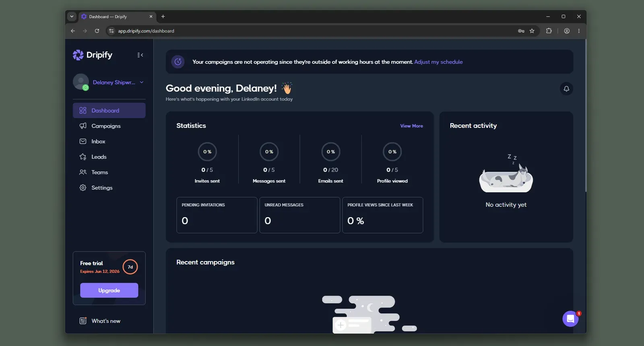644x346 pixels.
Task: Click the Dashboard grid icon
Action: pos(83,110)
